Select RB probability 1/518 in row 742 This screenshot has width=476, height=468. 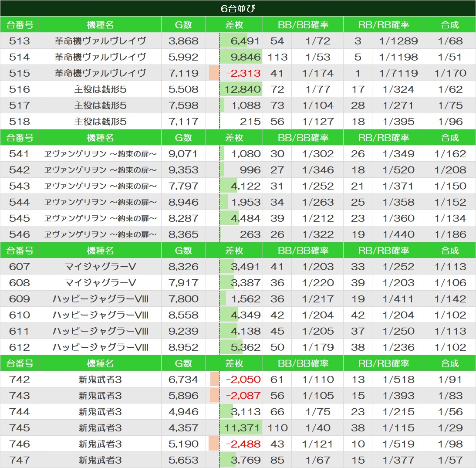pyautogui.click(x=398, y=379)
